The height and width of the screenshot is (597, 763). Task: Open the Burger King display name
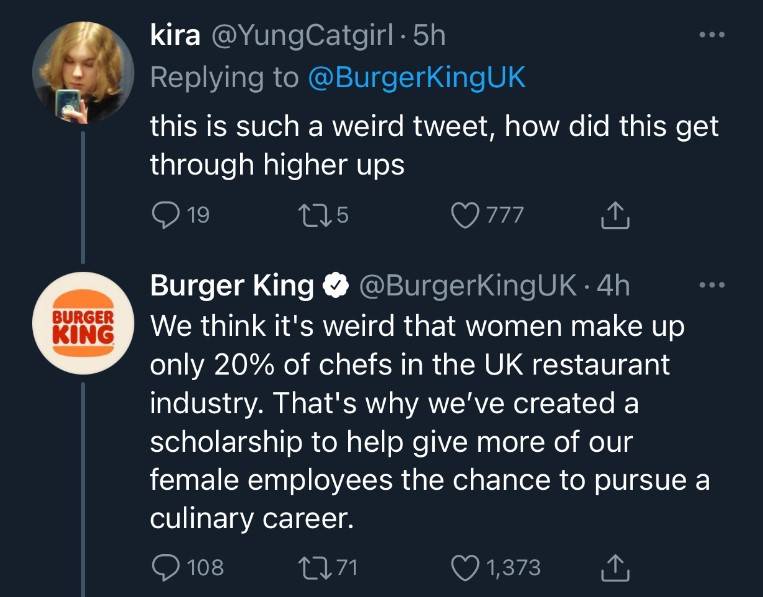pos(231,286)
